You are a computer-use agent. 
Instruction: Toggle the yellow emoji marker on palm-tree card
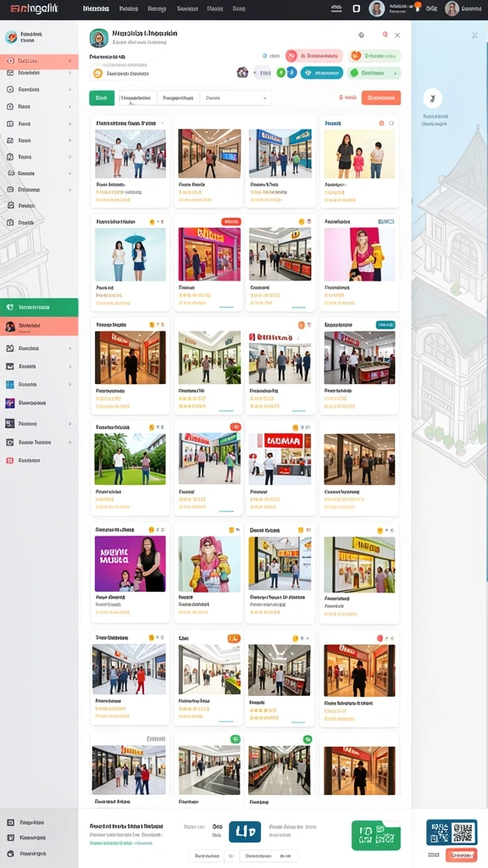(x=151, y=427)
